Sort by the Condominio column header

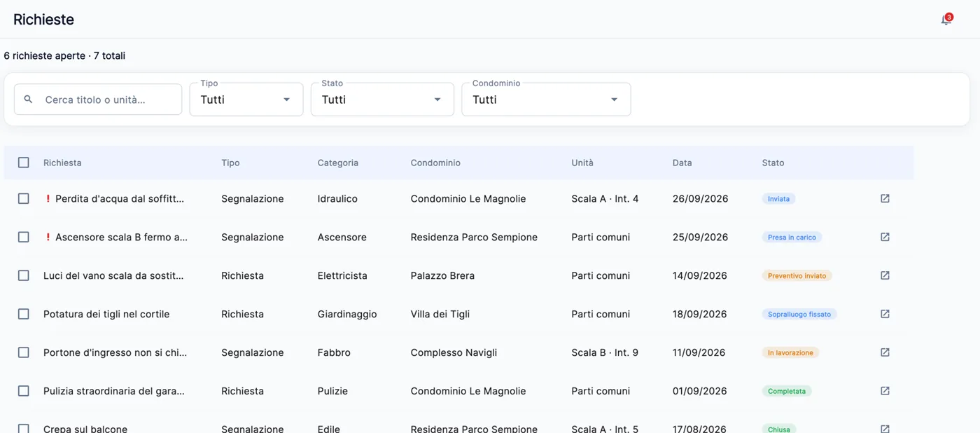435,163
